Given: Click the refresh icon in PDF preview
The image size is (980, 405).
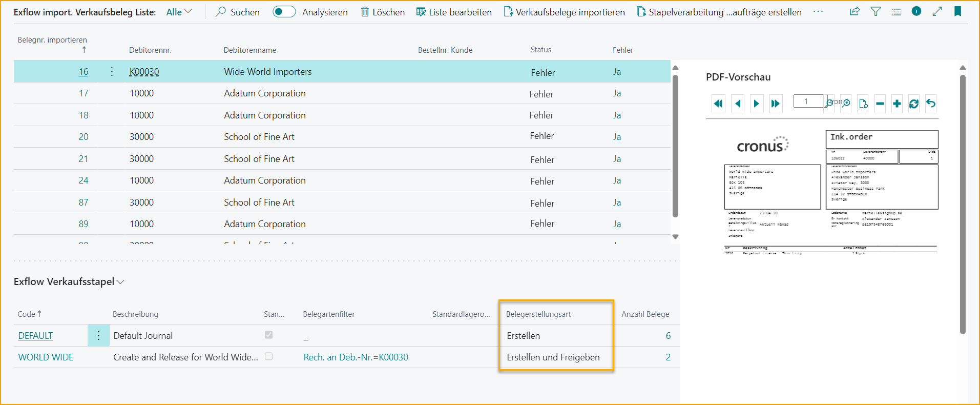Looking at the screenshot, I should 913,104.
